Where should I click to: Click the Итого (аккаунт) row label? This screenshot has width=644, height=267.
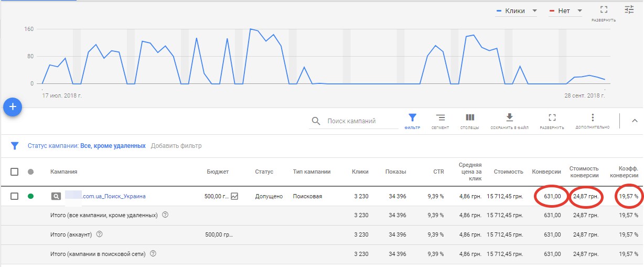click(x=71, y=234)
